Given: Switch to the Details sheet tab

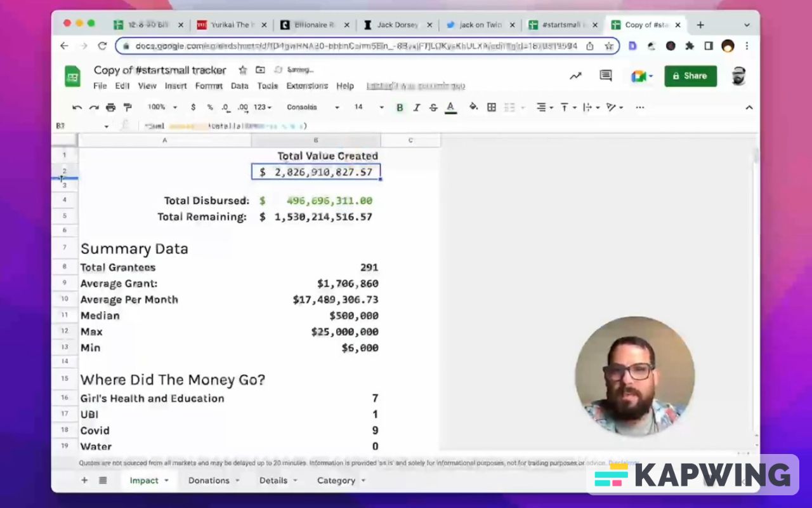Looking at the screenshot, I should [278, 481].
